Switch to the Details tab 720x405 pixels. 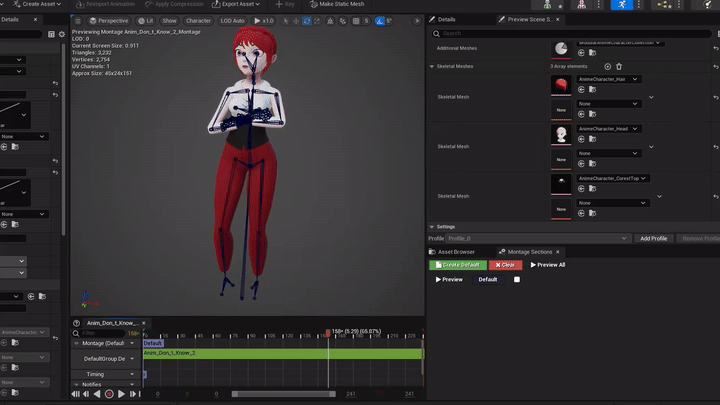point(446,19)
